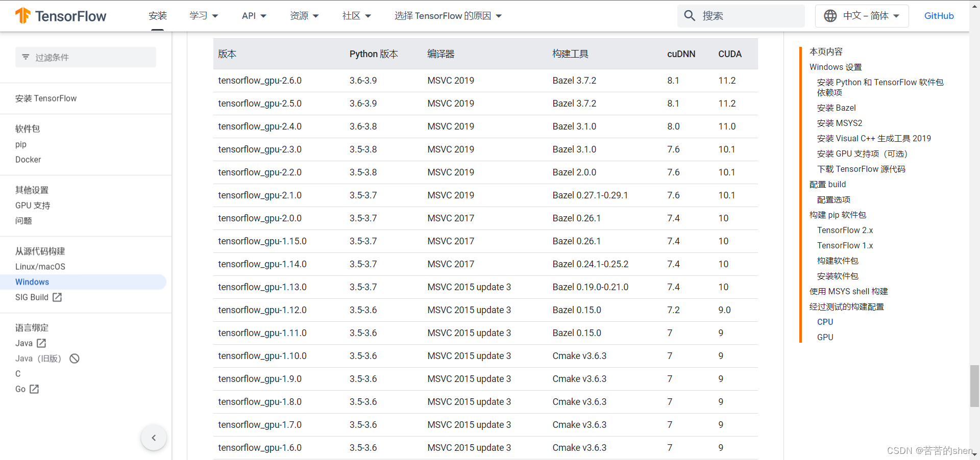980x460 pixels.
Task: Click the external link icon next to Go
Action: 34,389
